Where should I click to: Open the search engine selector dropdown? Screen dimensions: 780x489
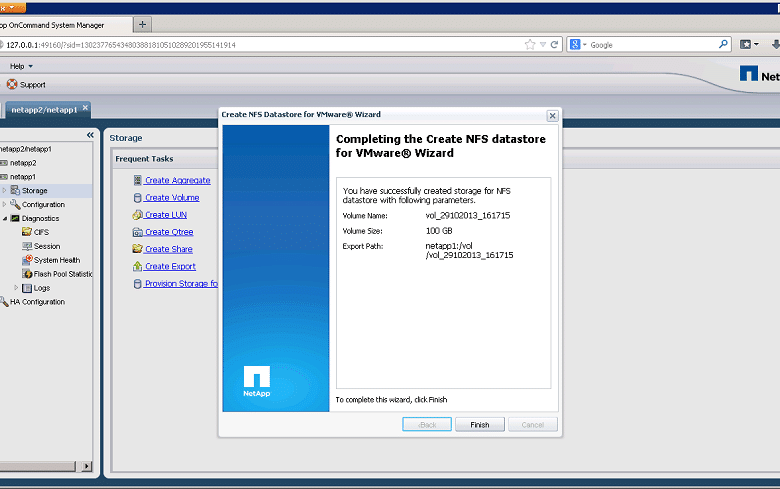tap(579, 45)
